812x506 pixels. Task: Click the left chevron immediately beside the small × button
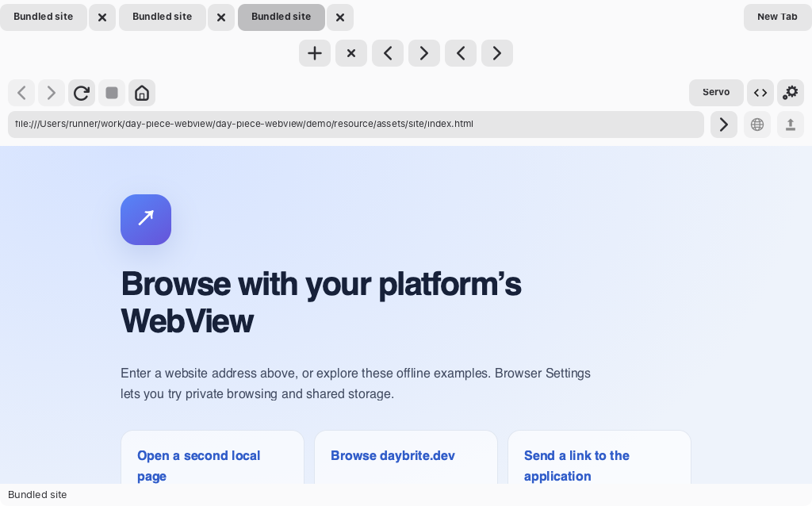[387, 53]
